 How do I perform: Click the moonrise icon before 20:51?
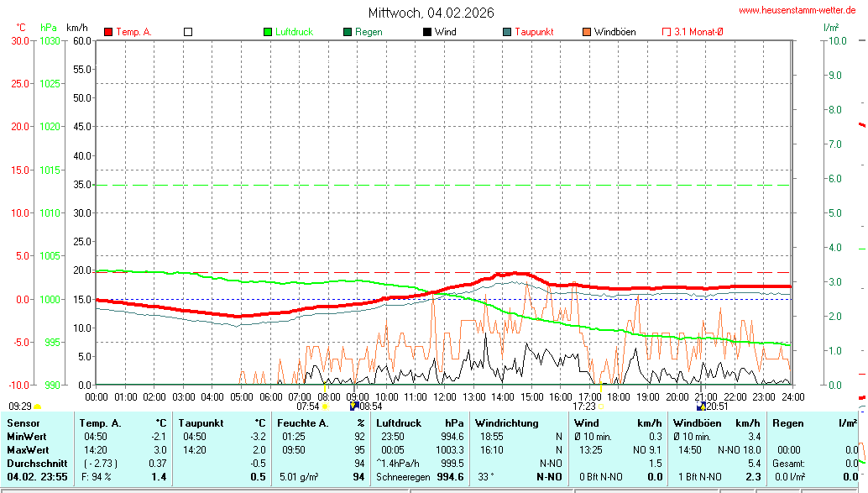coord(701,406)
